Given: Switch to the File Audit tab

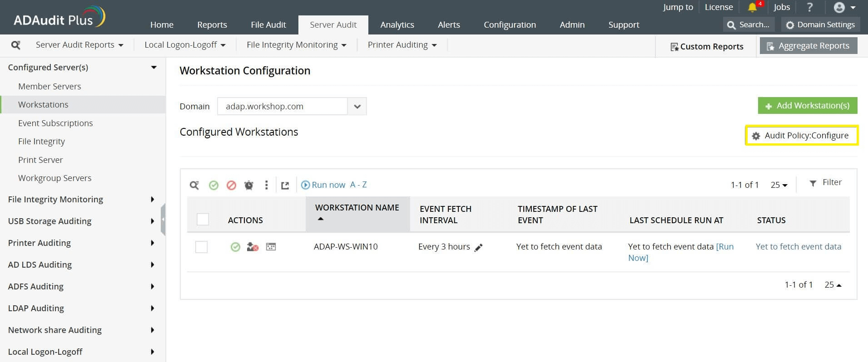Looking at the screenshot, I should pyautogui.click(x=268, y=25).
